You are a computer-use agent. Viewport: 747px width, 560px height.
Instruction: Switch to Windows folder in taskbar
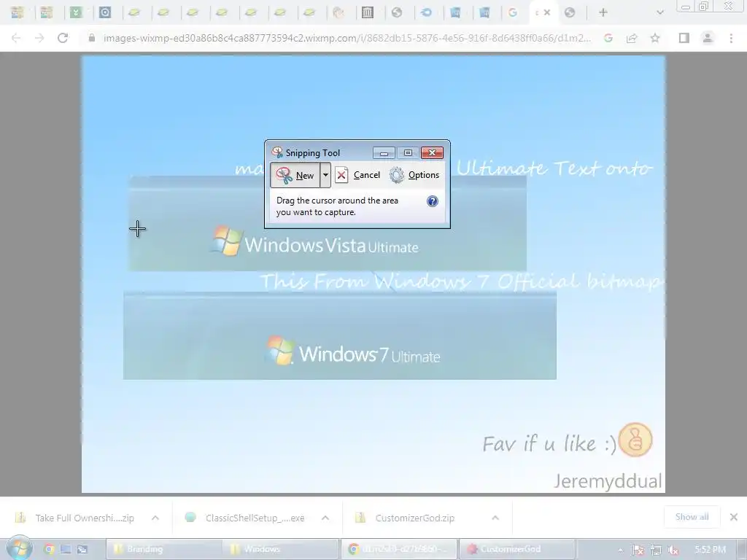(x=280, y=550)
